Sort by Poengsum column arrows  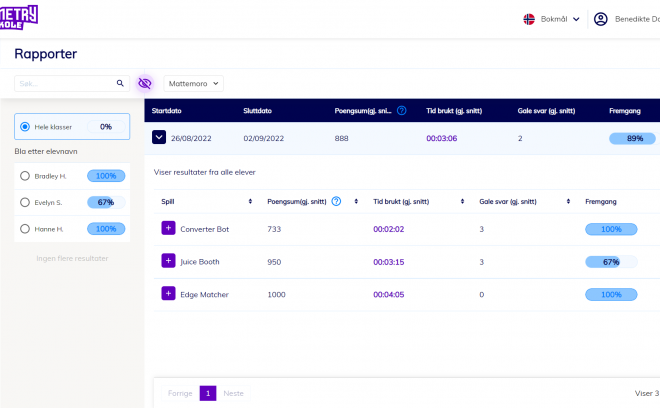pyautogui.click(x=356, y=201)
